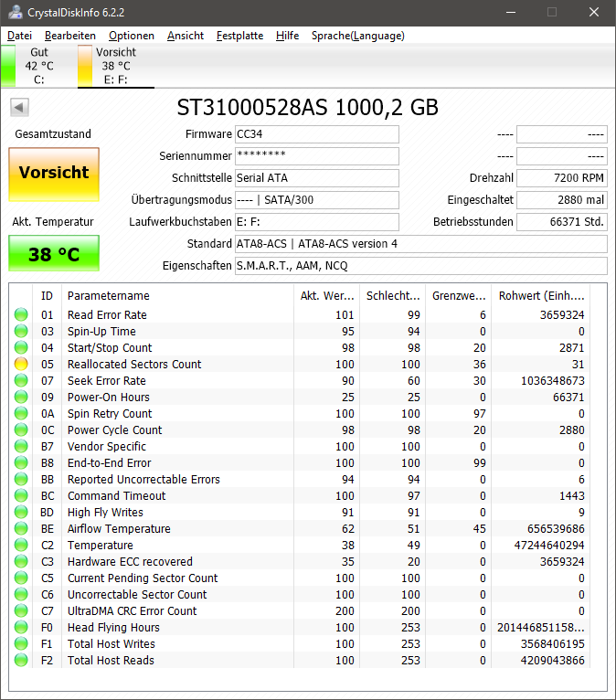Click the green status icon for Reported Uncorrectable Errors
Screen dimensions: 616x700
[21, 479]
